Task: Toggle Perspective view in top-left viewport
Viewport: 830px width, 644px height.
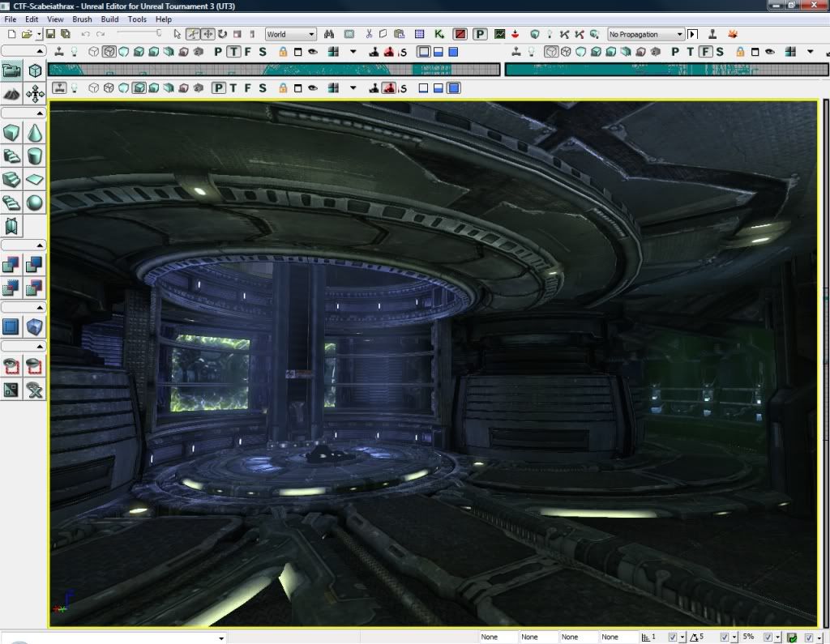Action: [x=218, y=52]
